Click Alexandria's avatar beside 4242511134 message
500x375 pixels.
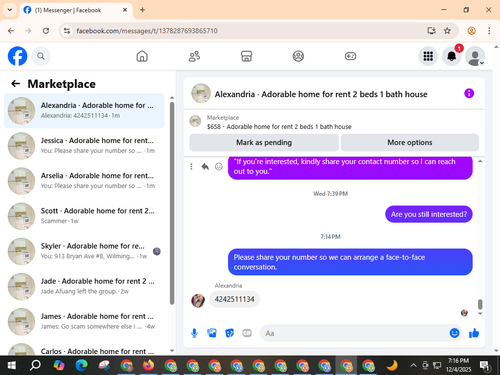(198, 301)
